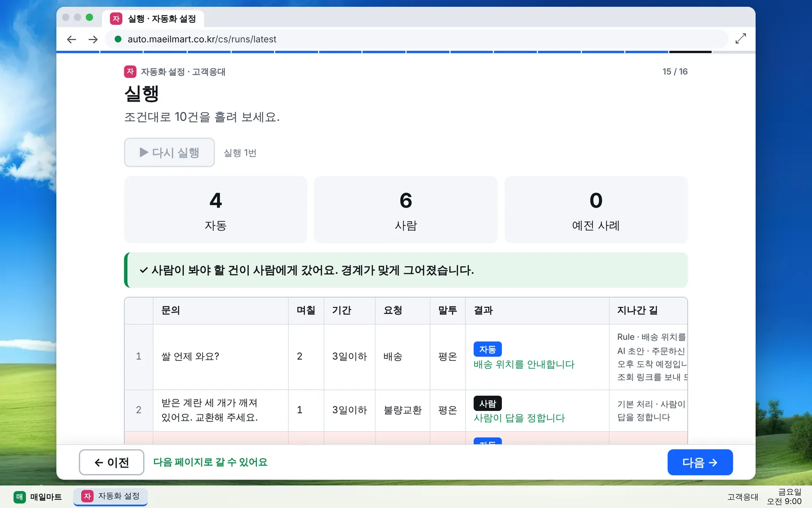The image size is (812, 508).
Task: Click the green secure-site dot in address bar
Action: coord(118,39)
